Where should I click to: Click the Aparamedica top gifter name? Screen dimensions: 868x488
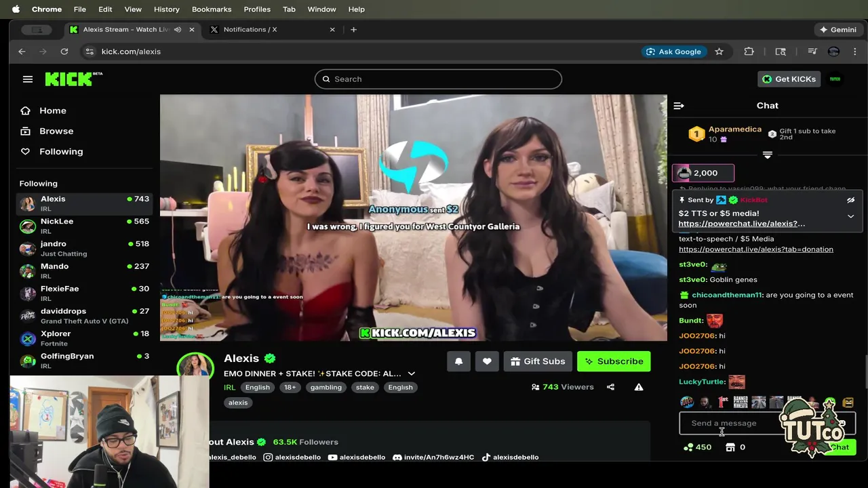tap(734, 129)
